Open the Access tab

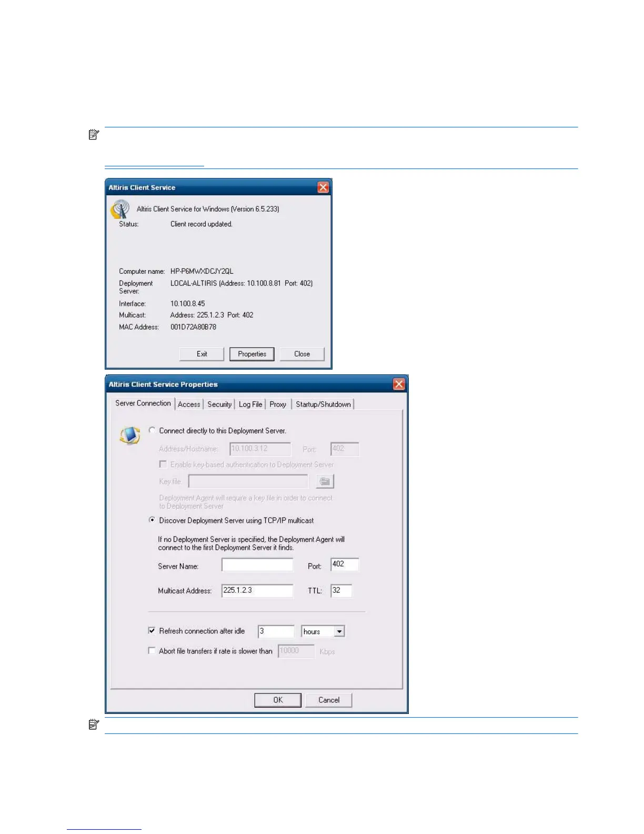pos(189,404)
